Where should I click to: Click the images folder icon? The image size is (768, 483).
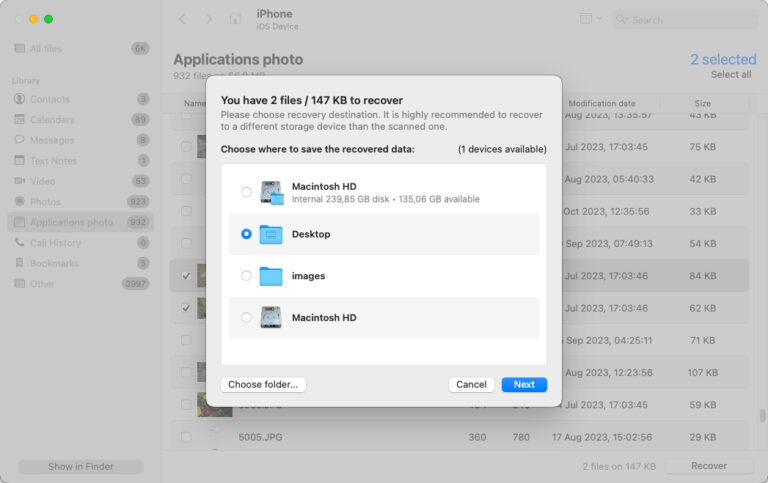tap(271, 276)
